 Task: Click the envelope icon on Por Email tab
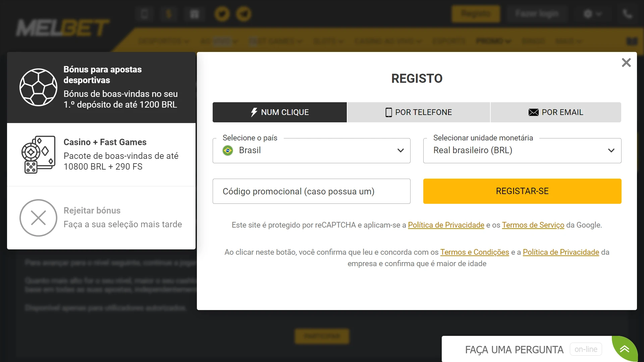(533, 112)
